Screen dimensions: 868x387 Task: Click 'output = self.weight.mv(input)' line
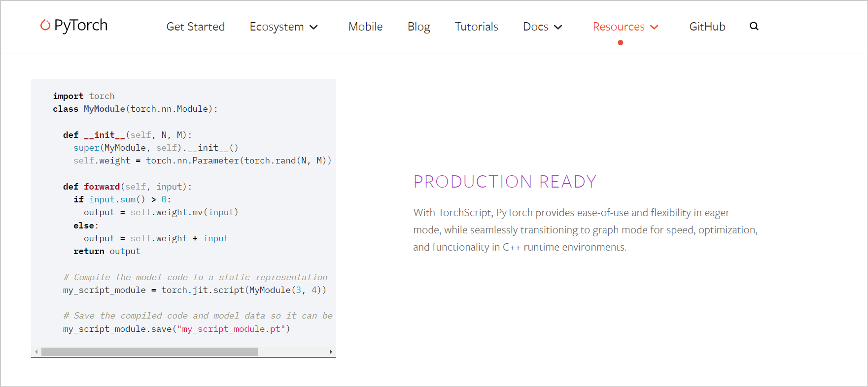[x=161, y=212]
